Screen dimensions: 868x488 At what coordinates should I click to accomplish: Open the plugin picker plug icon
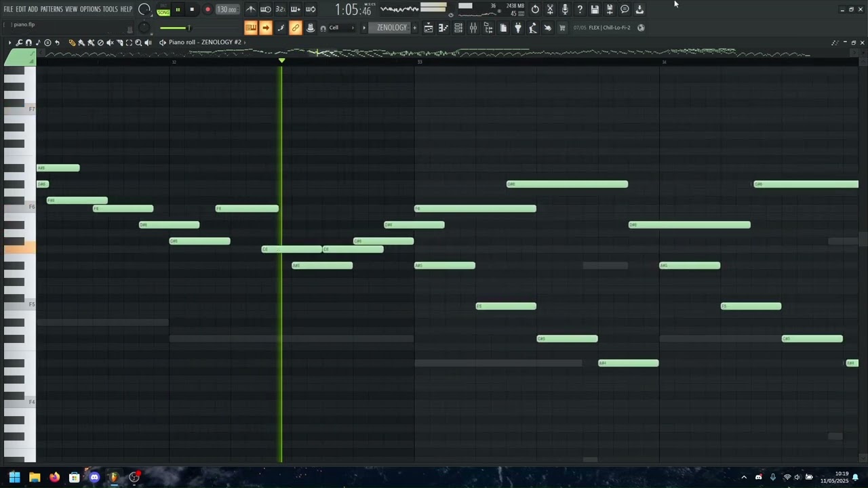(x=518, y=28)
